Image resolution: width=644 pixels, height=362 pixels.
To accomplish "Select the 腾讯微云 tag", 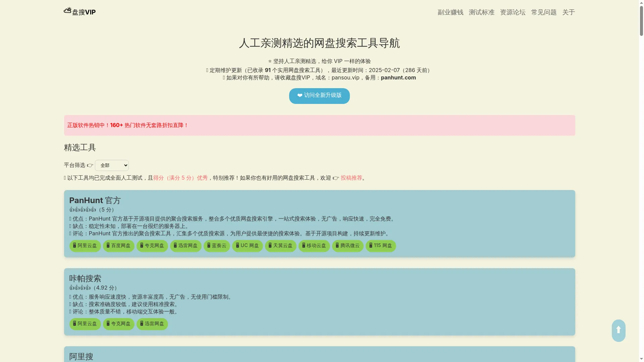I will pyautogui.click(x=347, y=246).
